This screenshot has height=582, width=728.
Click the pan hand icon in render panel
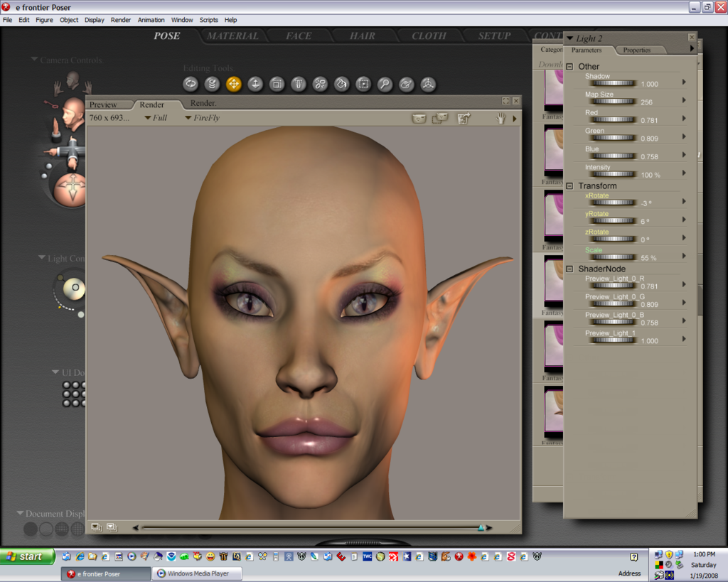click(x=500, y=118)
